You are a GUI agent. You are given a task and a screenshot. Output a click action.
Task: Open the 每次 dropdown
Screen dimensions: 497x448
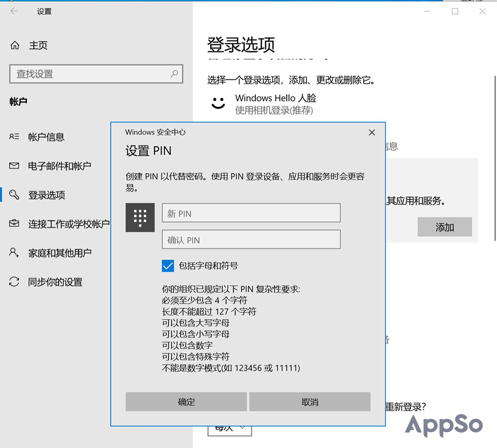coord(230,430)
